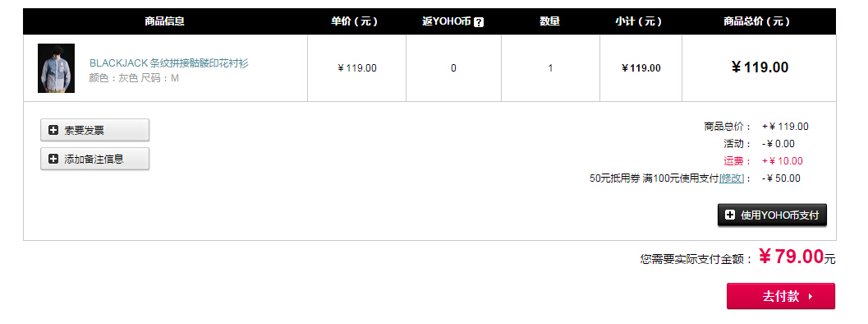Click the 去付款 checkout button
Viewport: 868px width, 324px height.
[780, 296]
